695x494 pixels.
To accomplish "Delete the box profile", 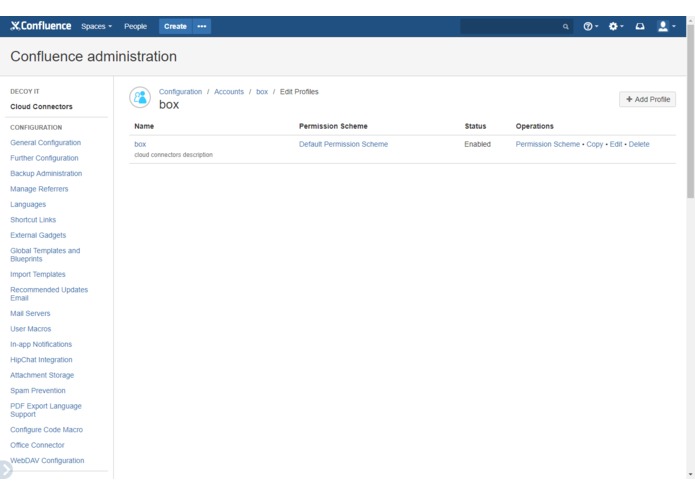I will click(639, 144).
